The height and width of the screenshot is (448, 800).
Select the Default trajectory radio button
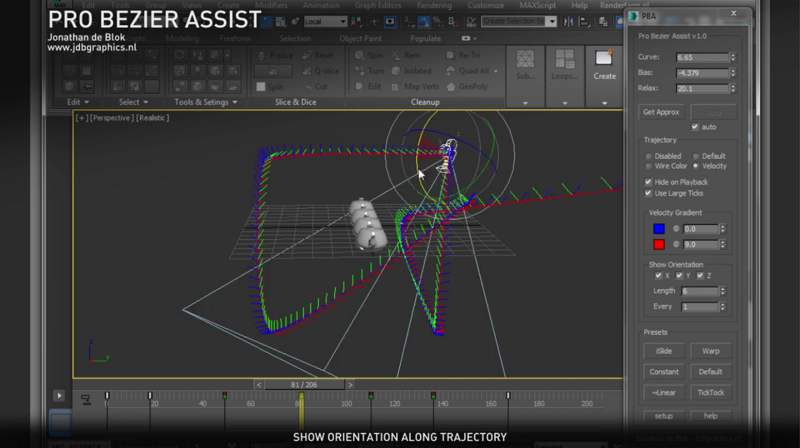[x=696, y=156]
